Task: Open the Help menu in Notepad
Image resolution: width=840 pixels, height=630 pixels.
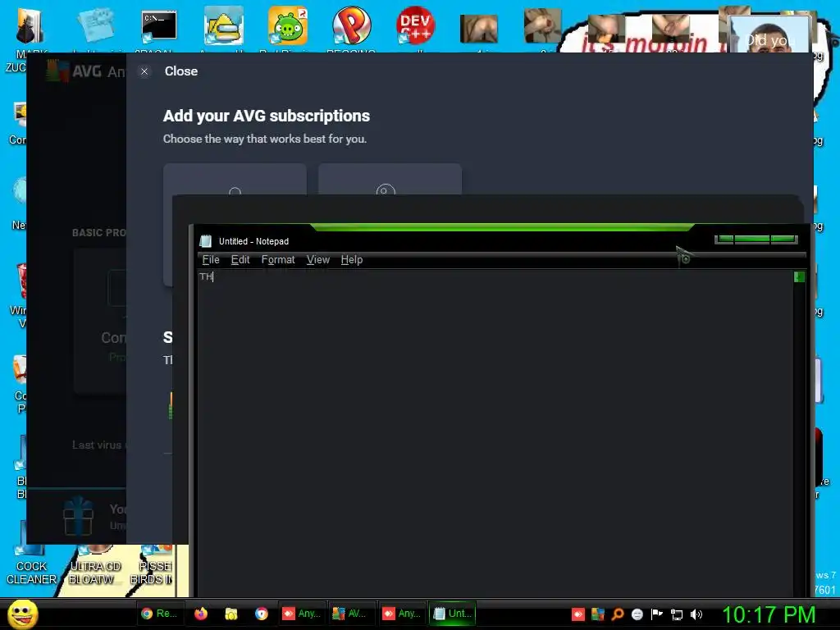Action: pyautogui.click(x=351, y=260)
